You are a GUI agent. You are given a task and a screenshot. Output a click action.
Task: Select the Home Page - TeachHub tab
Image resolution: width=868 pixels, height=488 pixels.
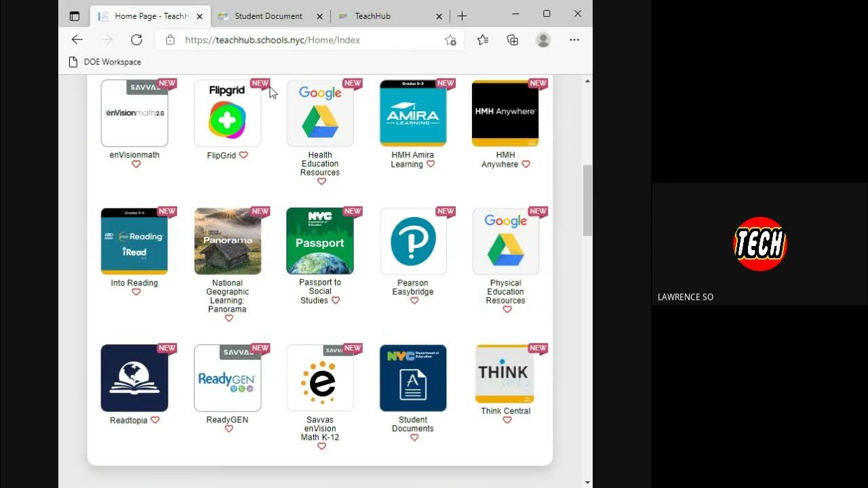(150, 16)
